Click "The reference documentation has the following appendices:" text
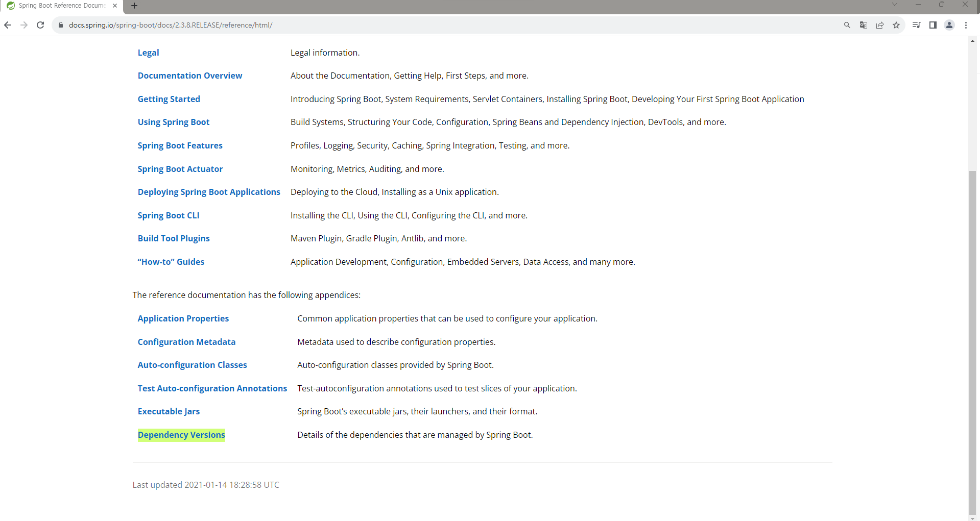The width and height of the screenshot is (980, 521). coord(246,295)
